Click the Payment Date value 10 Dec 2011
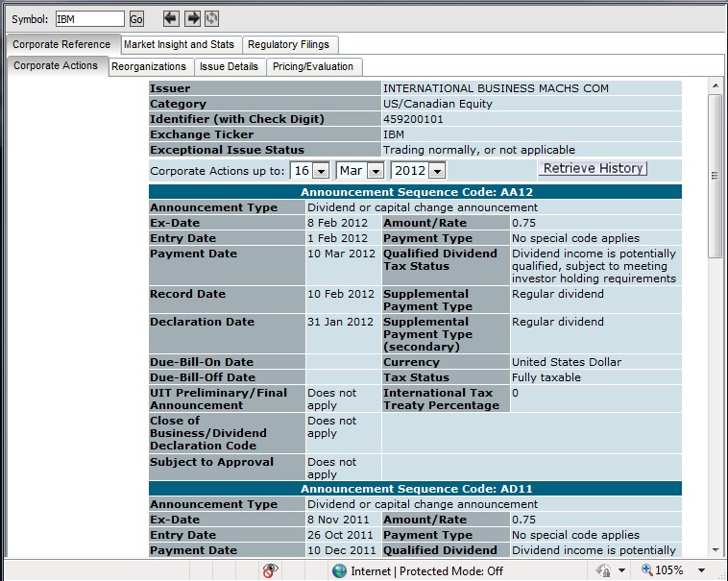The height and width of the screenshot is (581, 728). pyautogui.click(x=342, y=550)
